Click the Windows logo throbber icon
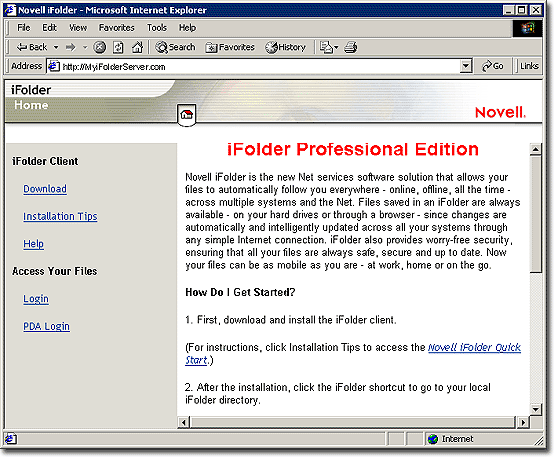559x459 pixels. (528, 28)
